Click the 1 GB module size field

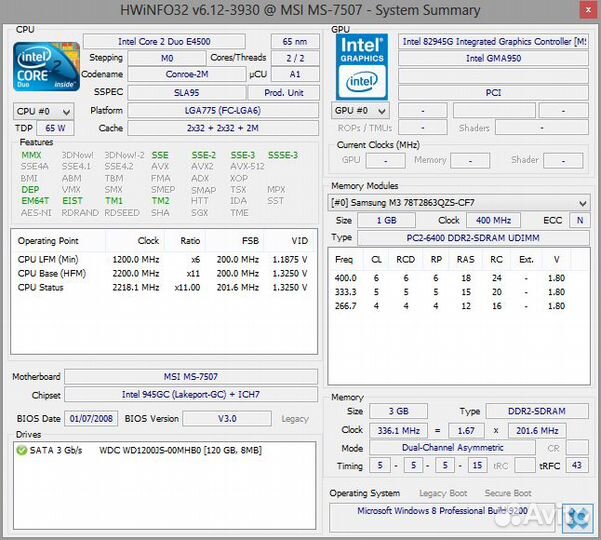click(x=386, y=220)
